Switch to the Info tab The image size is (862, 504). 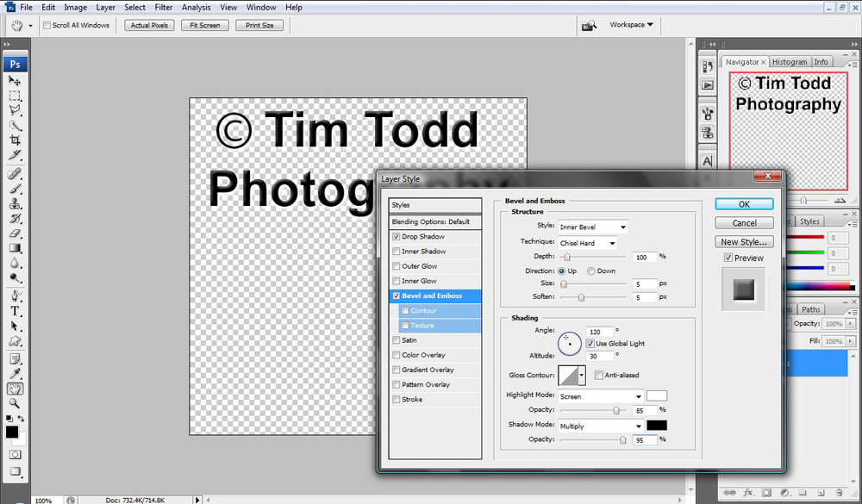pyautogui.click(x=821, y=62)
